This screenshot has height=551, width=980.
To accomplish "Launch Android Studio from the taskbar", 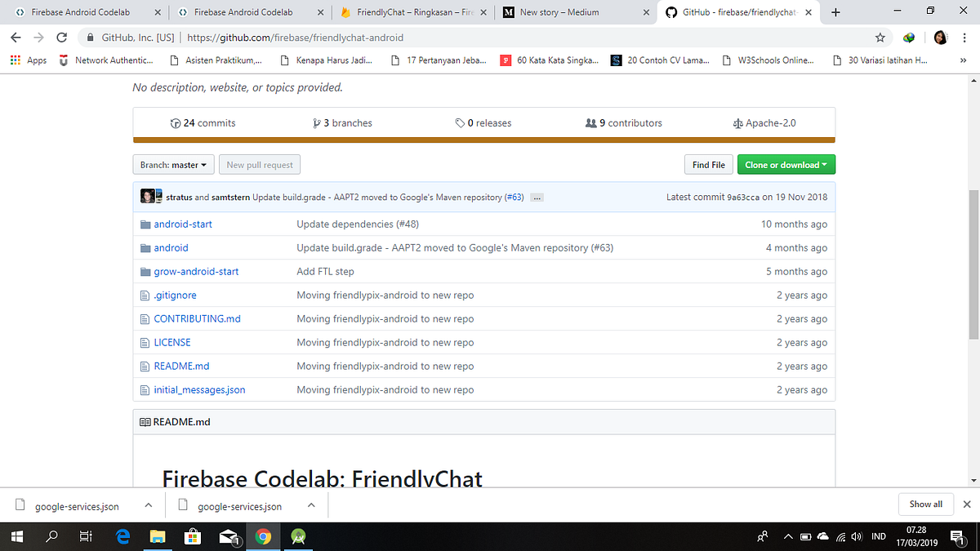I will coord(298,536).
